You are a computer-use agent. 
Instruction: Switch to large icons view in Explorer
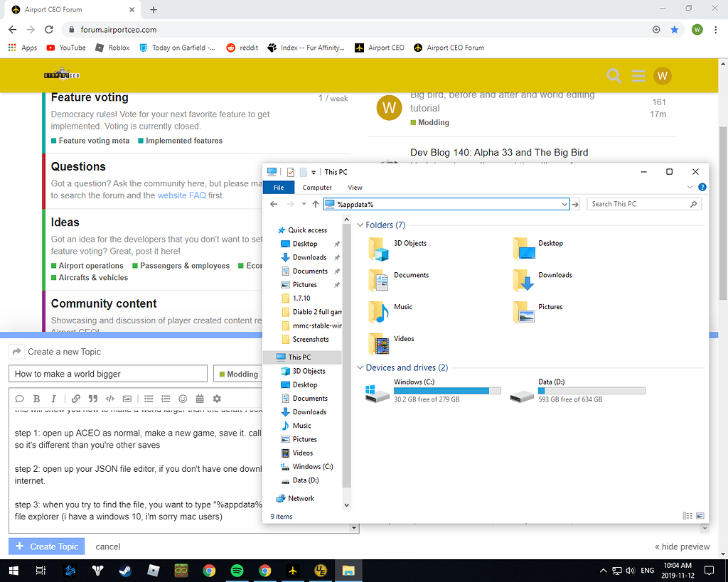(700, 516)
